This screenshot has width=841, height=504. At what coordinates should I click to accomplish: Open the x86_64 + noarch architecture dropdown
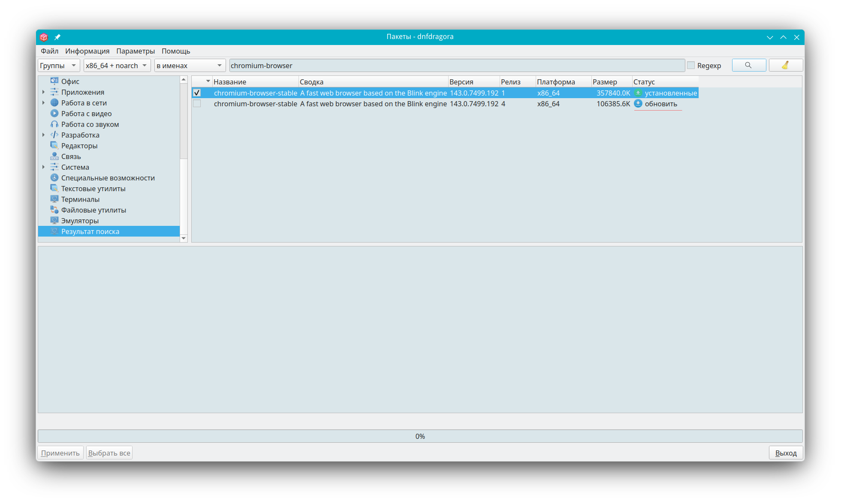(116, 66)
